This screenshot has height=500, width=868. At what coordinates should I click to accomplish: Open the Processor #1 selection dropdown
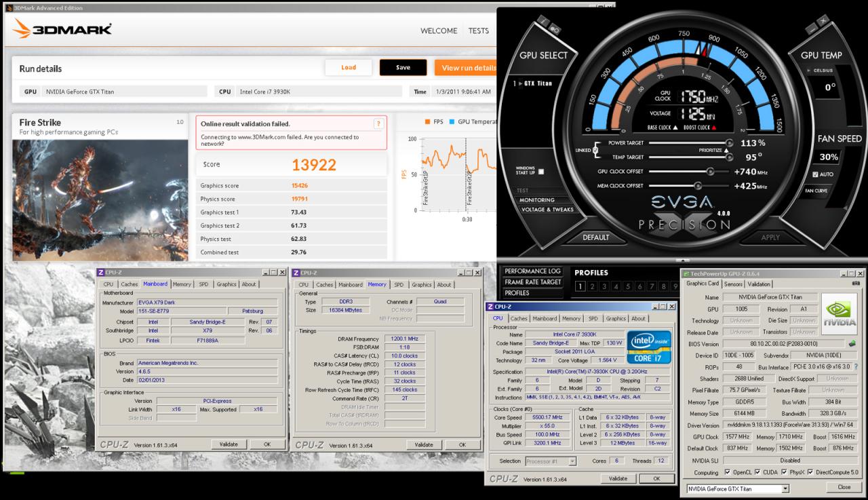tap(572, 461)
